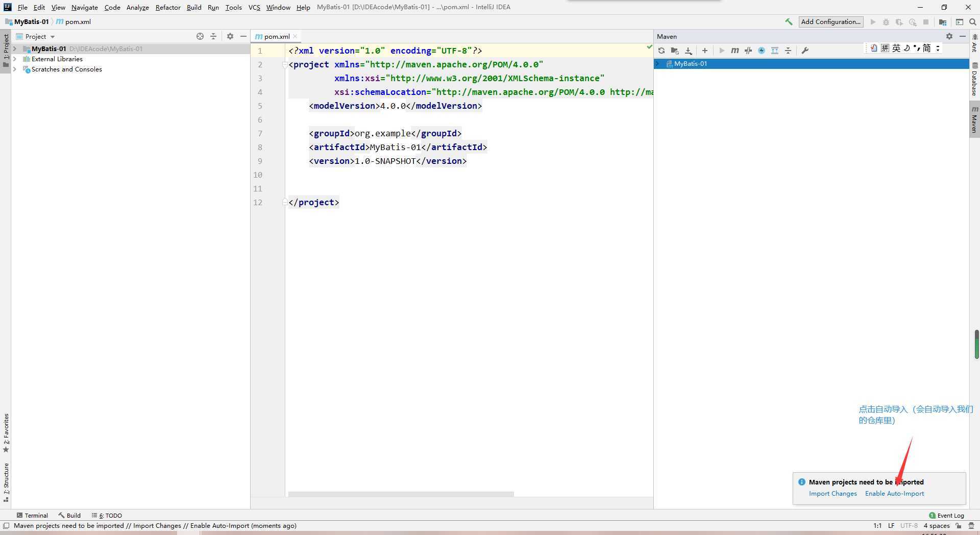The image size is (980, 535).
Task: Add Maven Projects with plus icon
Action: [x=705, y=51]
